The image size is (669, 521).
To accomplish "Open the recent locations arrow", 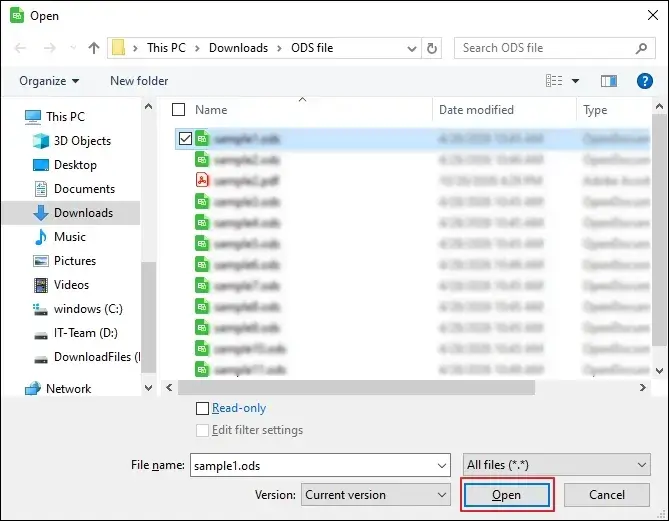I will 73,48.
